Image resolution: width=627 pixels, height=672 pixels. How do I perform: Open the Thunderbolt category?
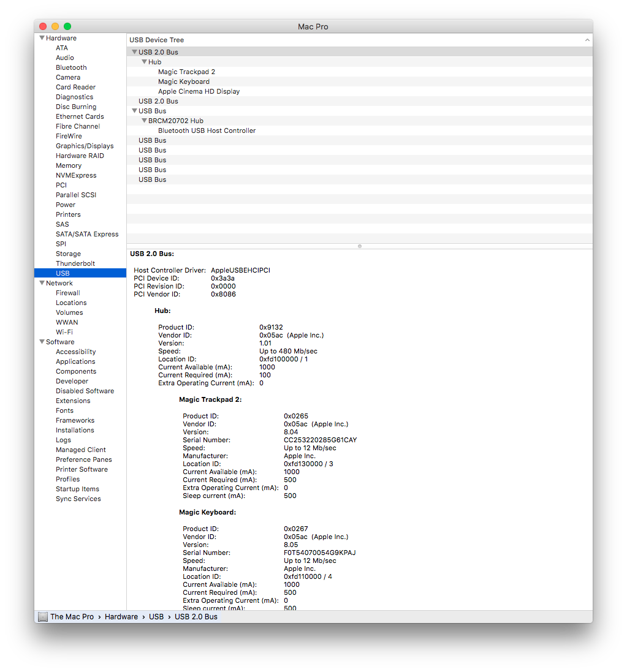[75, 263]
